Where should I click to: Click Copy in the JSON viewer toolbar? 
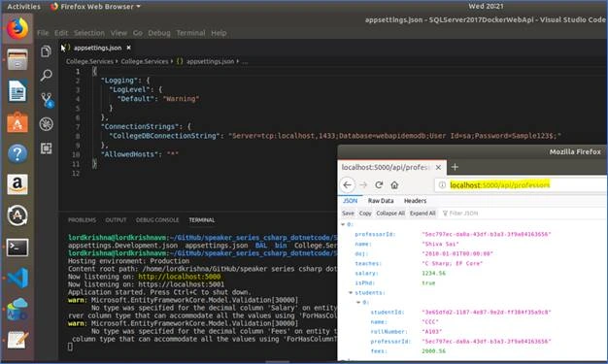point(365,214)
